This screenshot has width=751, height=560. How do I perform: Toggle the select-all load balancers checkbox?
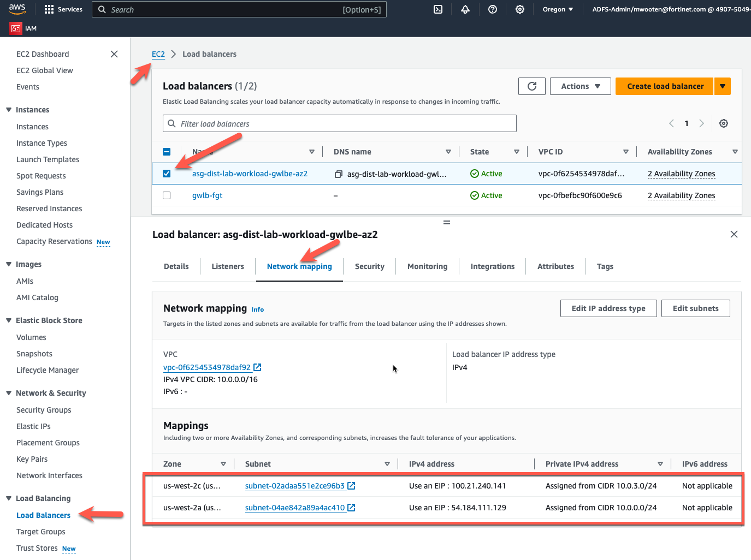[167, 152]
